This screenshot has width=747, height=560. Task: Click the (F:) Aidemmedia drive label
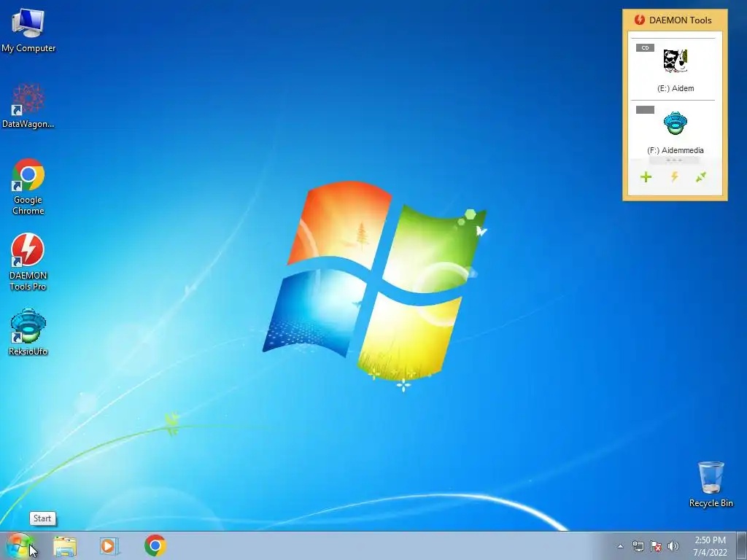point(676,150)
